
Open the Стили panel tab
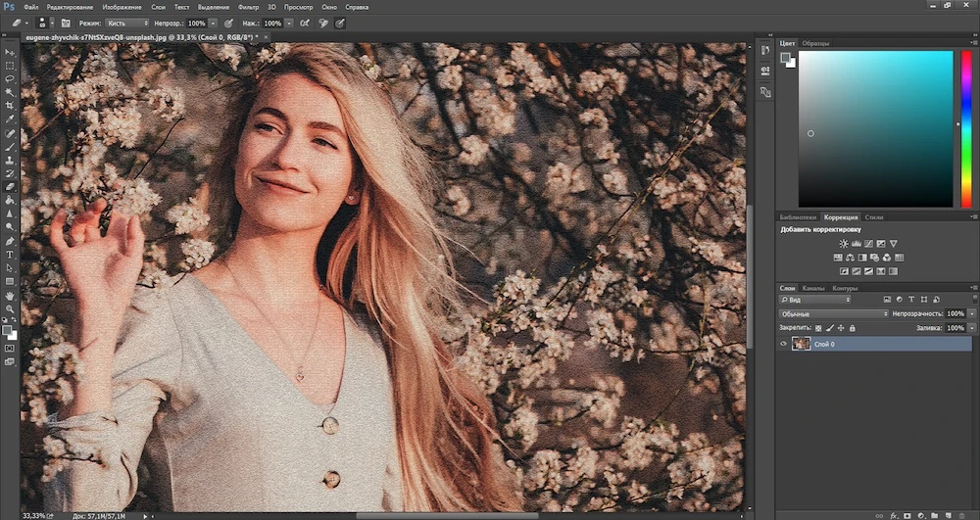pyautogui.click(x=874, y=216)
